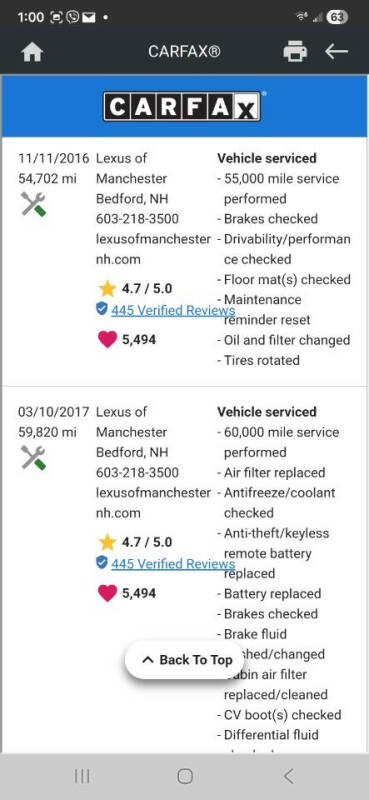Select the 03/10/2017 'Vehicle serviced' heading
The height and width of the screenshot is (800, 369).
click(267, 412)
